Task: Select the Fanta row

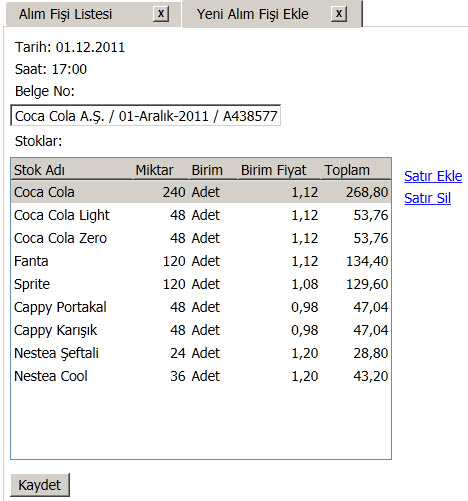Action: pyautogui.click(x=201, y=261)
